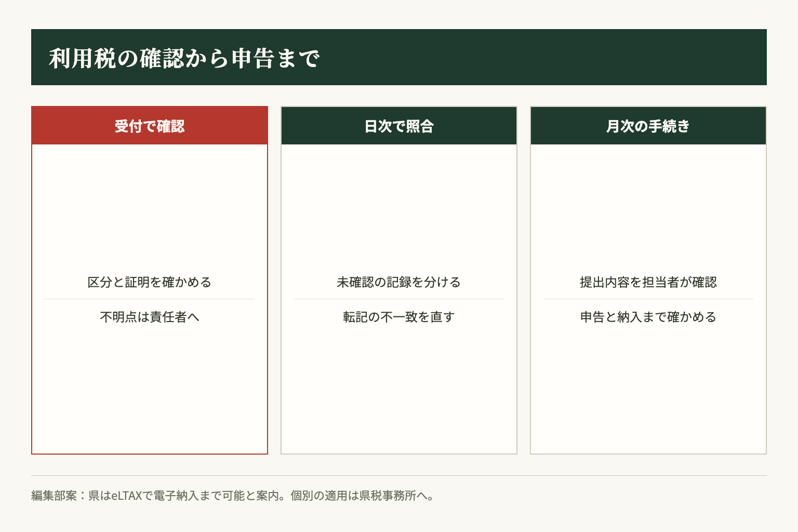Viewport: 798px width, 532px height.
Task: Select the 月次の手続き card header
Action: 648,126
